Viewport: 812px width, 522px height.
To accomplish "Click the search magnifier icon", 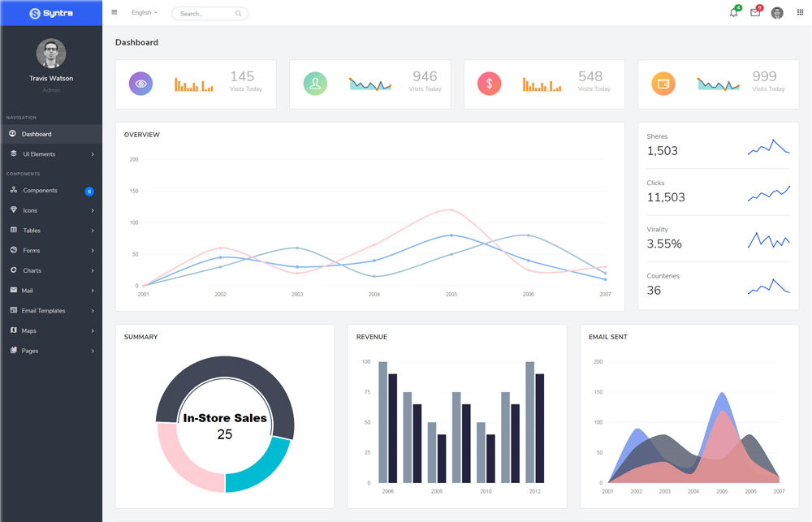I will tap(238, 14).
